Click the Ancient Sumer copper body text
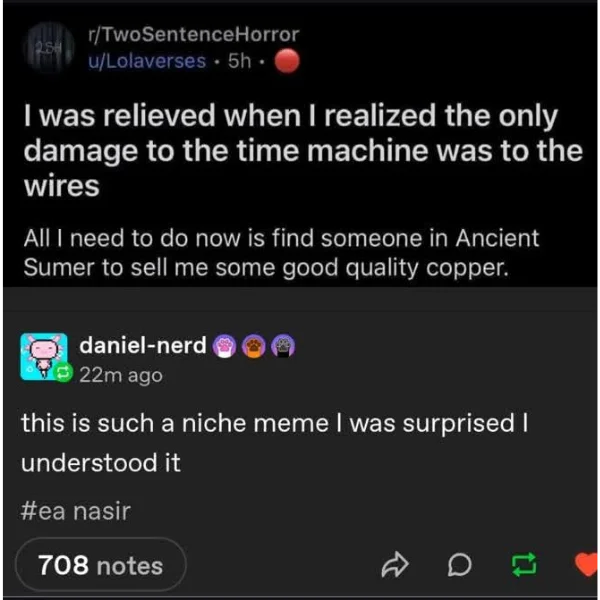 [x=281, y=253]
